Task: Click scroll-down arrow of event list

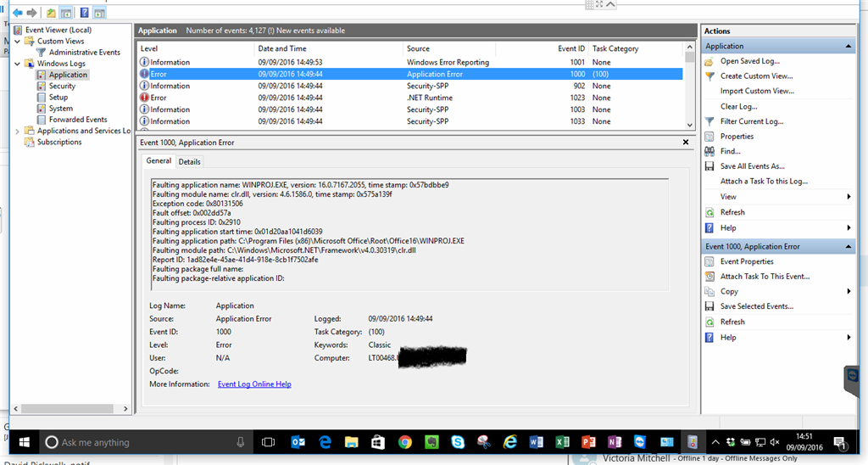Action: [x=689, y=126]
